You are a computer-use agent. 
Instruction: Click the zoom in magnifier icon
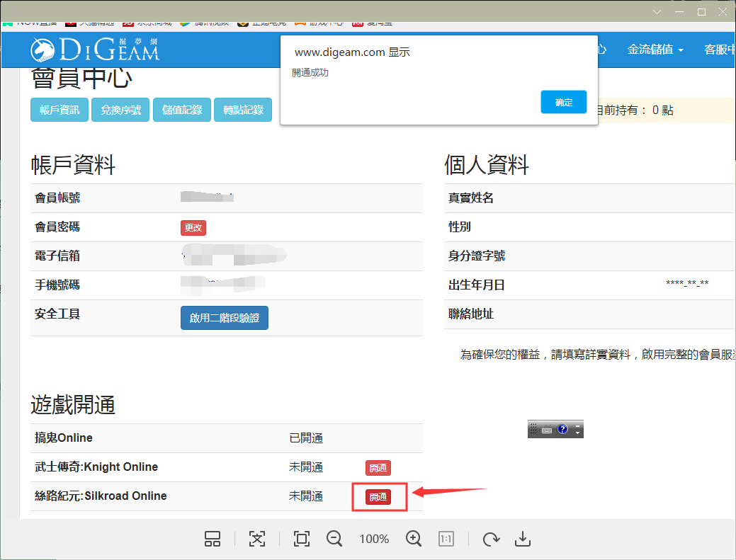click(x=414, y=539)
